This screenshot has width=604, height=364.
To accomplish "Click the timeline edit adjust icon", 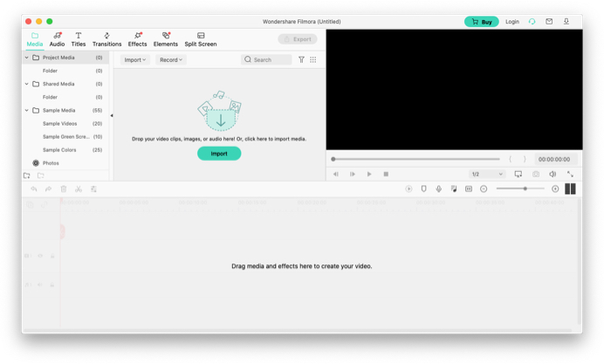I will [x=93, y=189].
